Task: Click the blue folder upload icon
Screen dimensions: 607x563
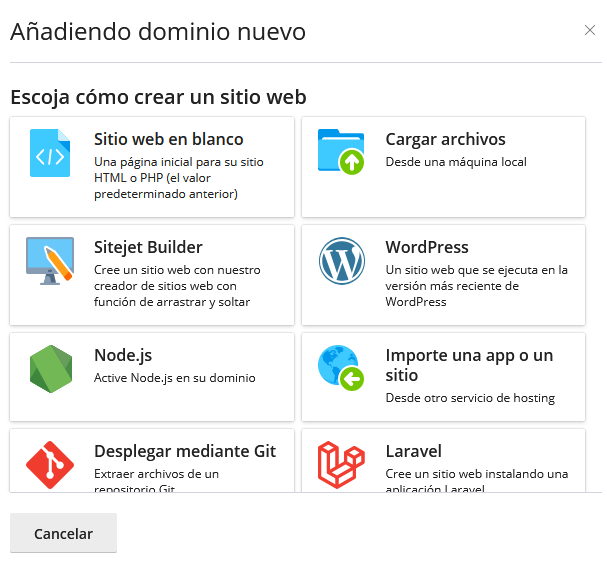Action: (341, 152)
